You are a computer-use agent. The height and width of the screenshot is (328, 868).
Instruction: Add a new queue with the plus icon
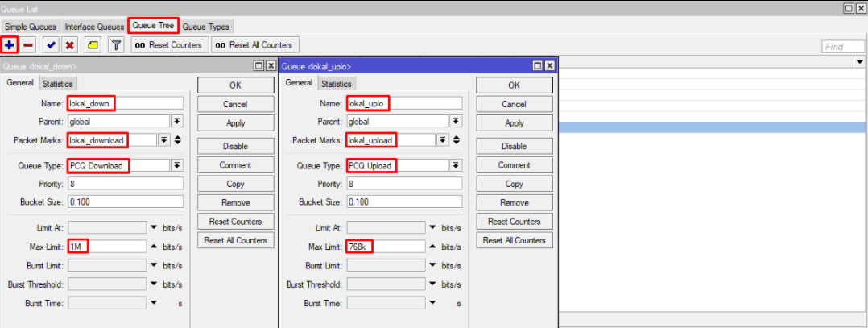[x=10, y=44]
